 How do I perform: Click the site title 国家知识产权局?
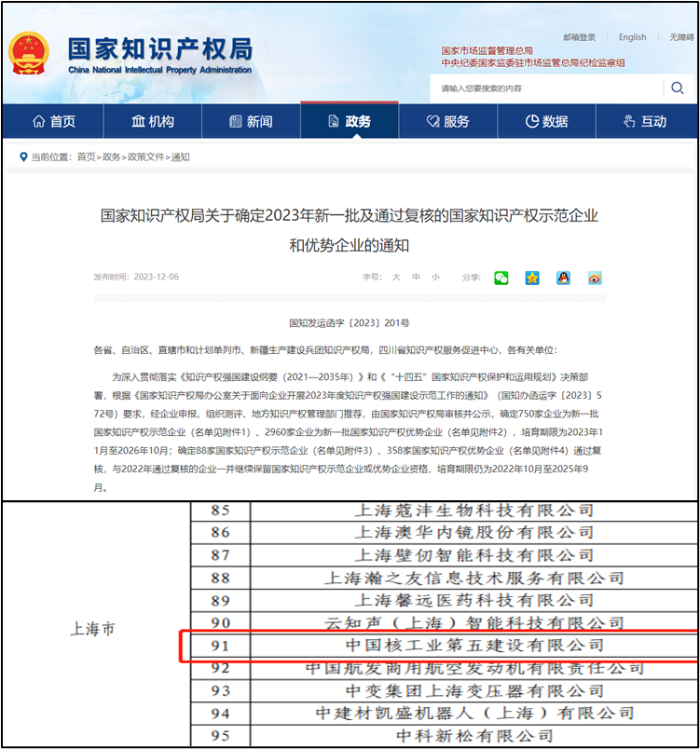point(160,48)
